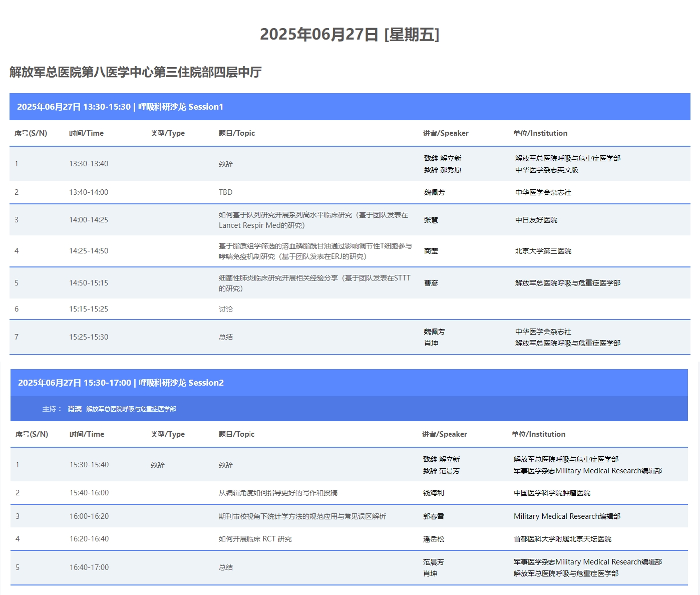Click the topic TBD

[x=226, y=192]
